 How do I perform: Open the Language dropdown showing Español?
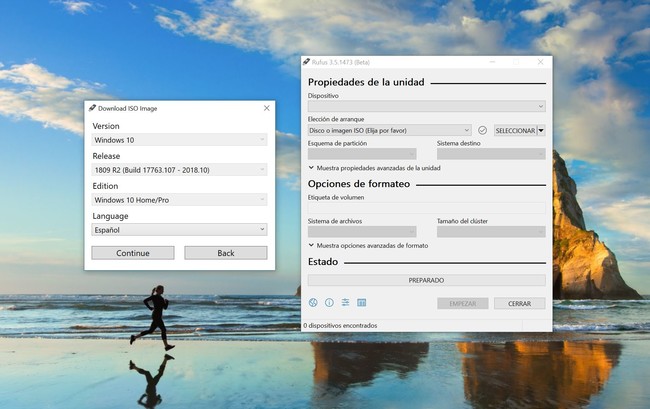coord(179,230)
